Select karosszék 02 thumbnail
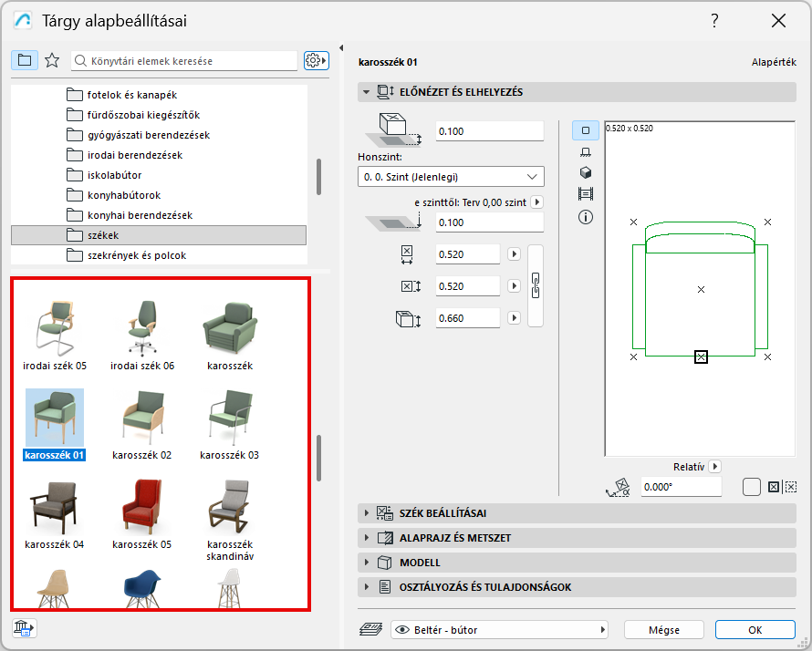 click(x=142, y=418)
